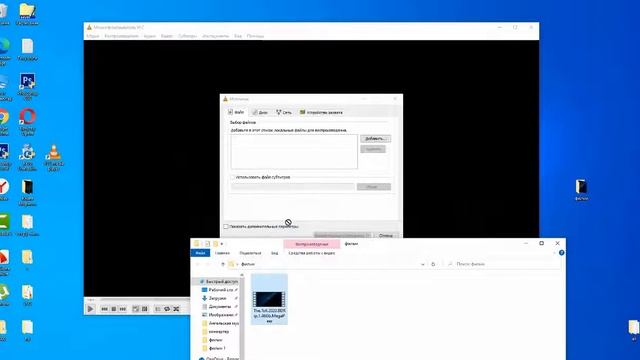Screen dimensions: 640x360
Task: Select the Файл tab in Источник dialog
Action: pyautogui.click(x=236, y=112)
